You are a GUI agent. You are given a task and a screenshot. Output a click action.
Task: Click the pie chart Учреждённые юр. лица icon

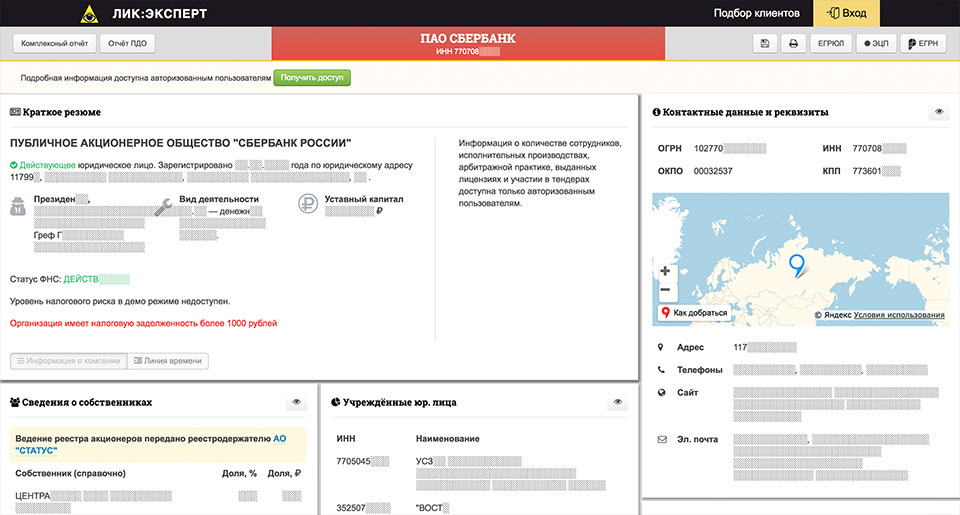336,402
